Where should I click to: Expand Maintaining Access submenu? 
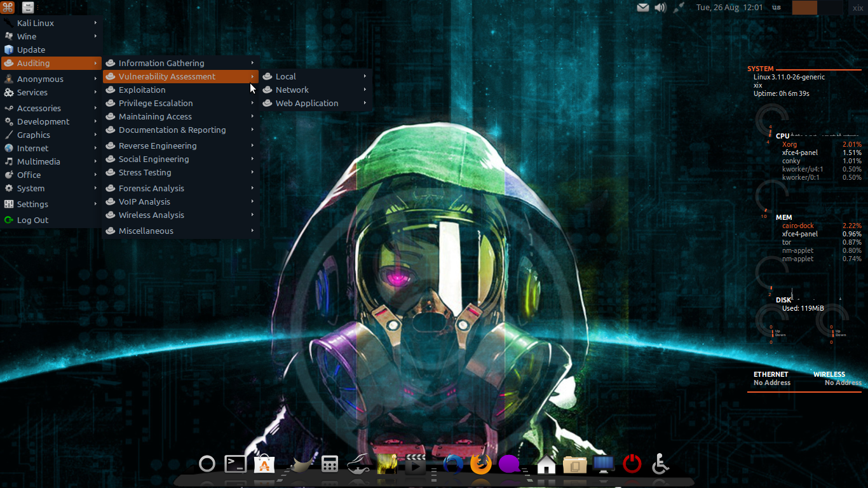(x=180, y=116)
